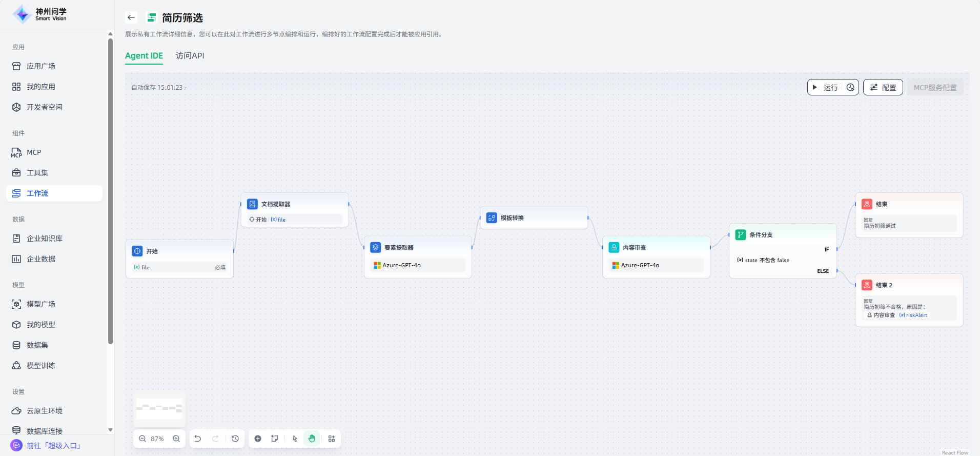Add a new node with plus icon
The height and width of the screenshot is (456, 980).
[258, 439]
